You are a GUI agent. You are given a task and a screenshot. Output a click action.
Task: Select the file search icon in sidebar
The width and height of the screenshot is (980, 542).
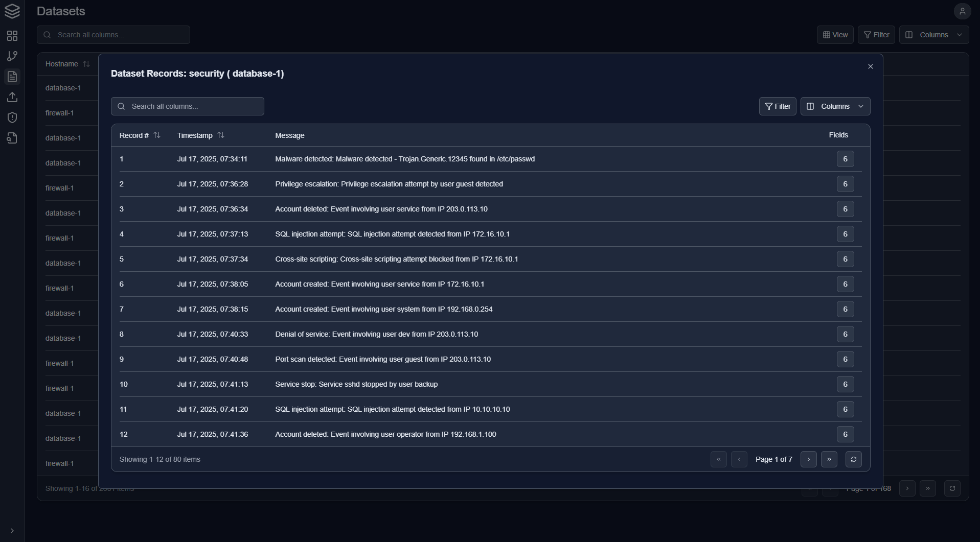pyautogui.click(x=12, y=138)
